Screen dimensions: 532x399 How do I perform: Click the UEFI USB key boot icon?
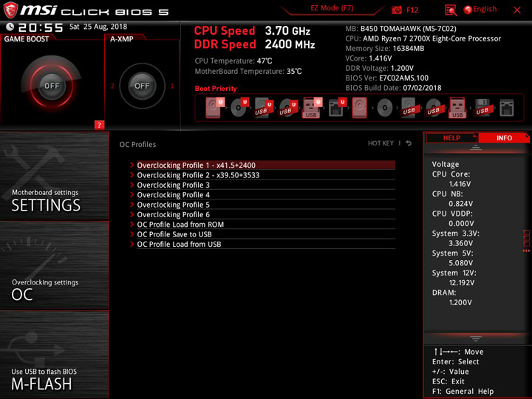click(x=312, y=108)
